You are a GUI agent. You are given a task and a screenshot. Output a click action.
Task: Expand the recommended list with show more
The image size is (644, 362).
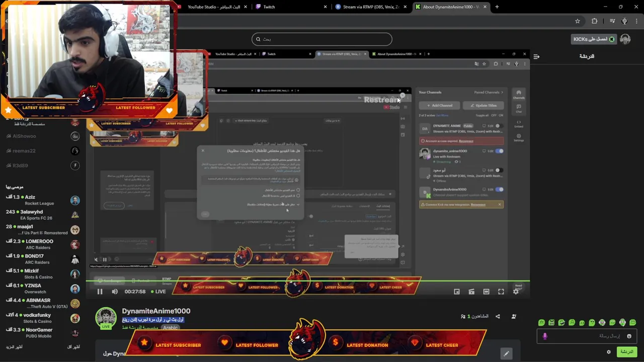pyautogui.click(x=15, y=347)
